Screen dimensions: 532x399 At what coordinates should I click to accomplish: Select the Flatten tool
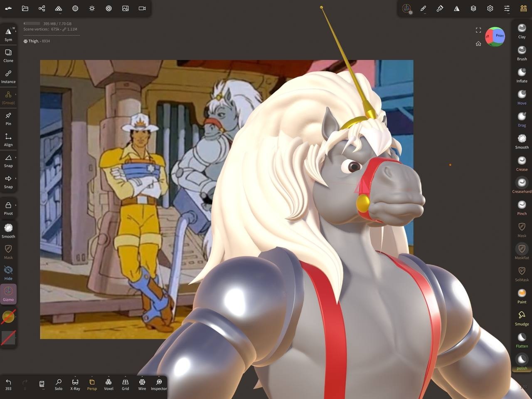(x=522, y=340)
